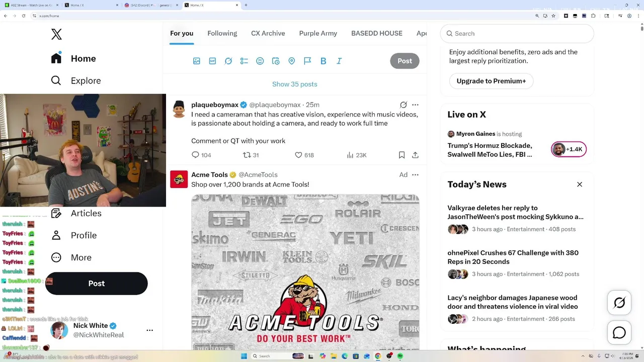Open a new browser tab

coord(246,5)
